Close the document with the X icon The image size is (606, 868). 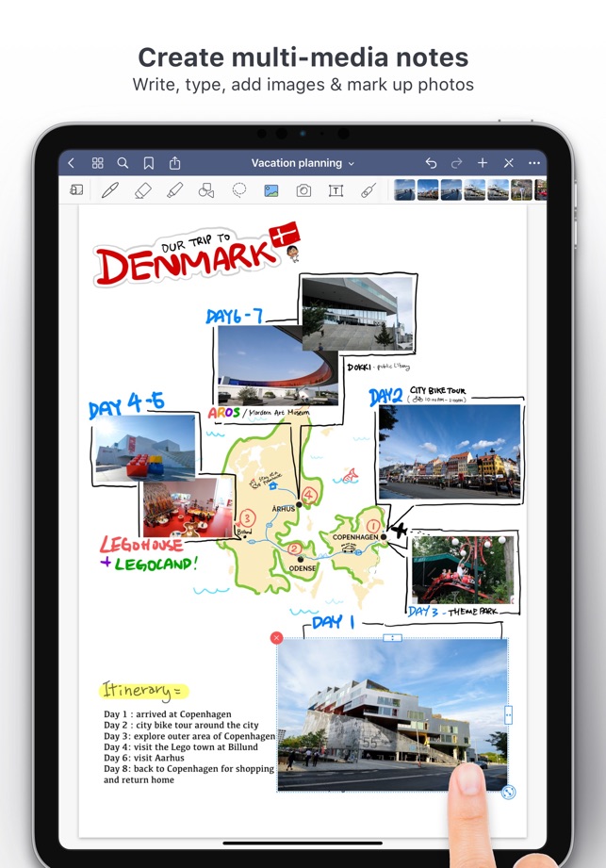[x=509, y=163]
